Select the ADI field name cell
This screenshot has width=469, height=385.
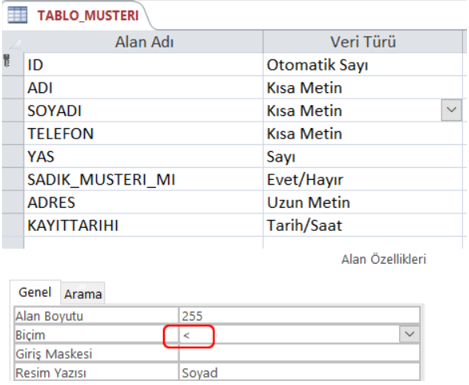(143, 88)
